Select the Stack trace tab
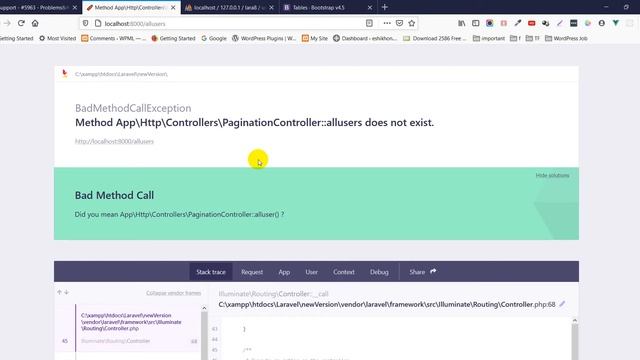The image size is (640, 360). coord(211,272)
